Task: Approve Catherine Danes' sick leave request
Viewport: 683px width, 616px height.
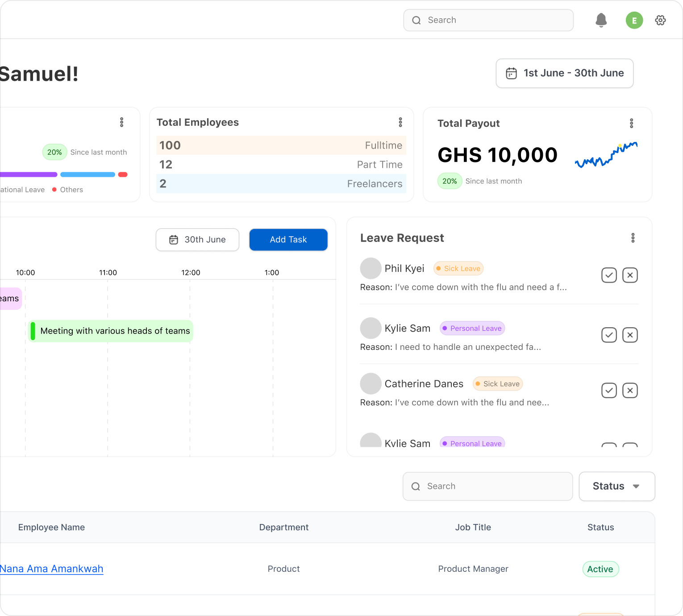Action: click(x=609, y=391)
